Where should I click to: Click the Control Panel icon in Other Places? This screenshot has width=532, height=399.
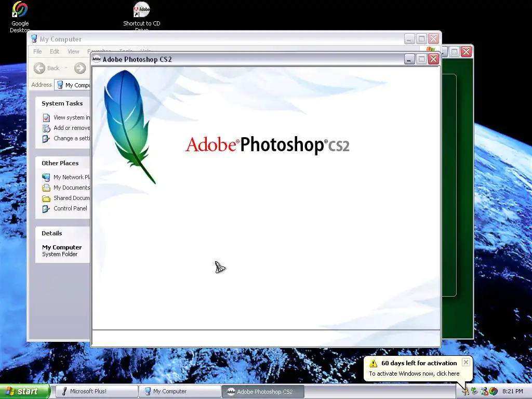pyautogui.click(x=46, y=209)
